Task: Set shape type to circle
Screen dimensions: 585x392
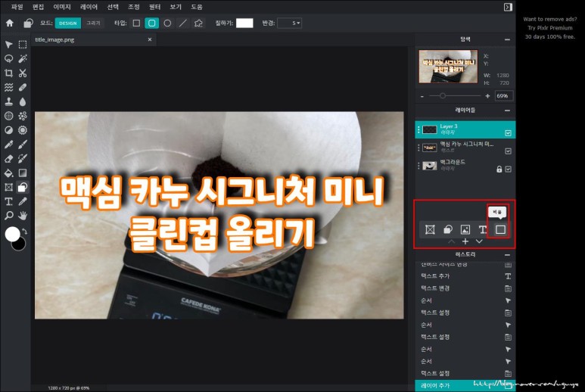Action: point(167,23)
